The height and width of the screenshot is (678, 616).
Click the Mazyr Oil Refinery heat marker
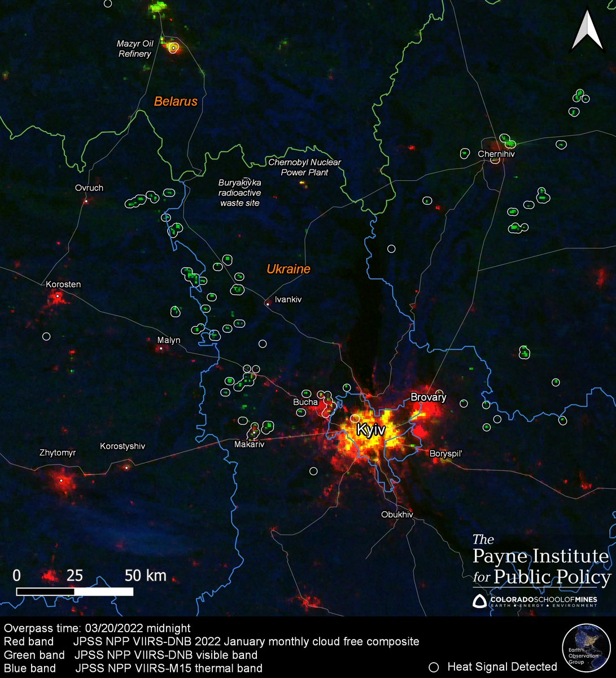pyautogui.click(x=173, y=48)
